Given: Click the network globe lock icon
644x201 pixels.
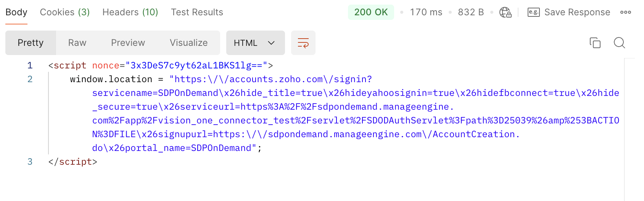Looking at the screenshot, I should coord(505,12).
